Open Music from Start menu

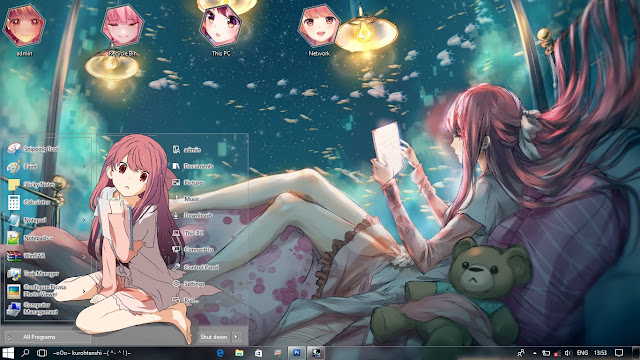coord(186,199)
